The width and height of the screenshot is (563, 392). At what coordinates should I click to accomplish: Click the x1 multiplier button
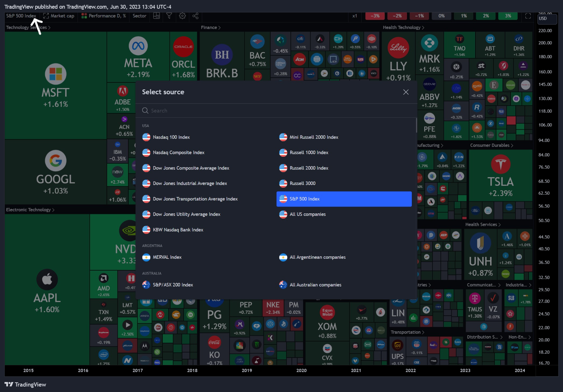pyautogui.click(x=355, y=16)
